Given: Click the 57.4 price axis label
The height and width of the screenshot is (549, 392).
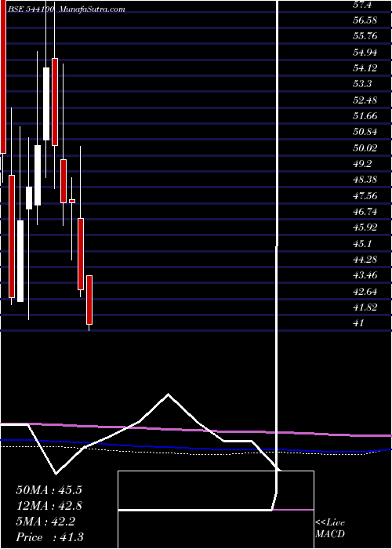Looking at the screenshot, I should click(x=363, y=5).
